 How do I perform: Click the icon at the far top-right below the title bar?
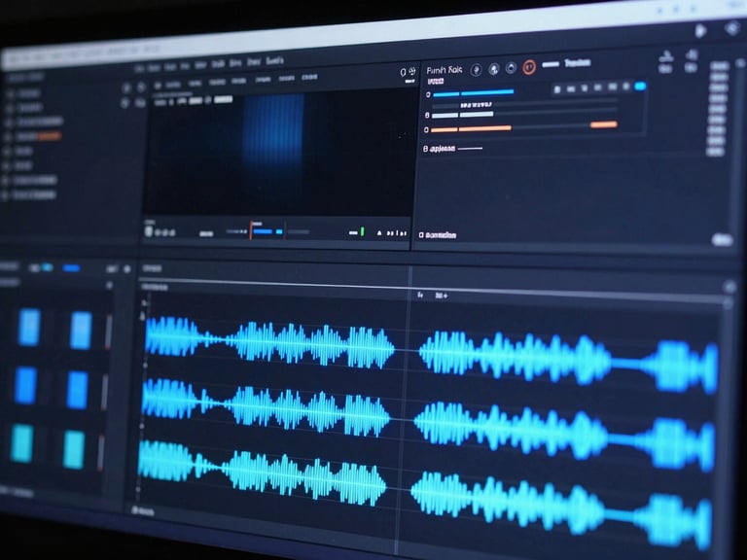pyautogui.click(x=731, y=28)
